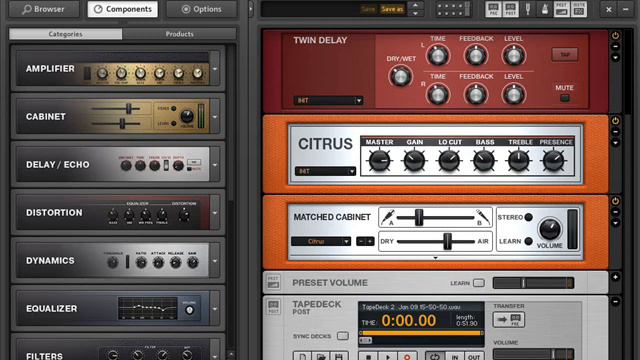
Task: Minimize the Tapedeck Post module
Action: [x=616, y=301]
